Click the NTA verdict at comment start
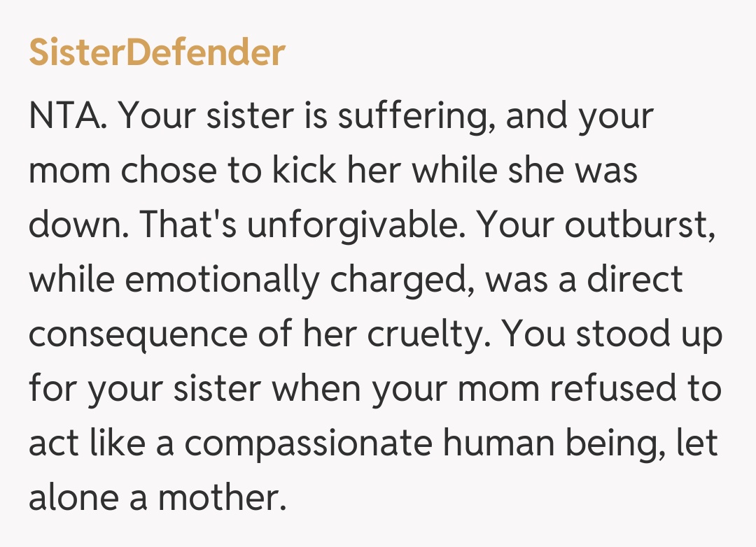This screenshot has height=547, width=756. 67,116
